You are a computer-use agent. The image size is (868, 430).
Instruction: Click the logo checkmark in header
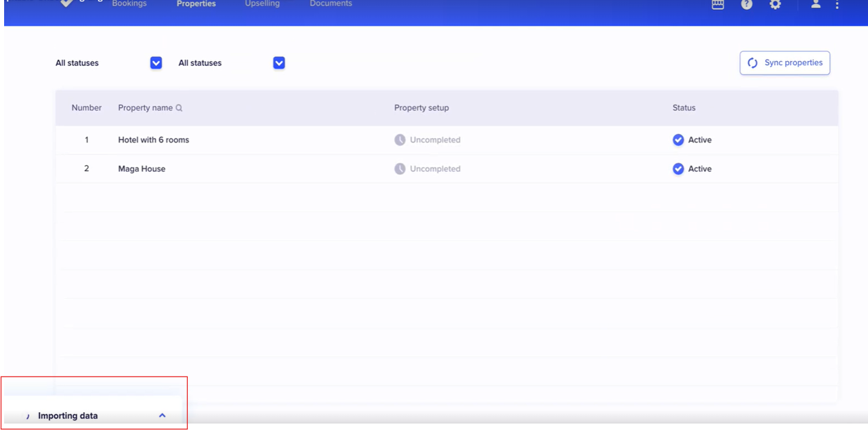pyautogui.click(x=67, y=3)
